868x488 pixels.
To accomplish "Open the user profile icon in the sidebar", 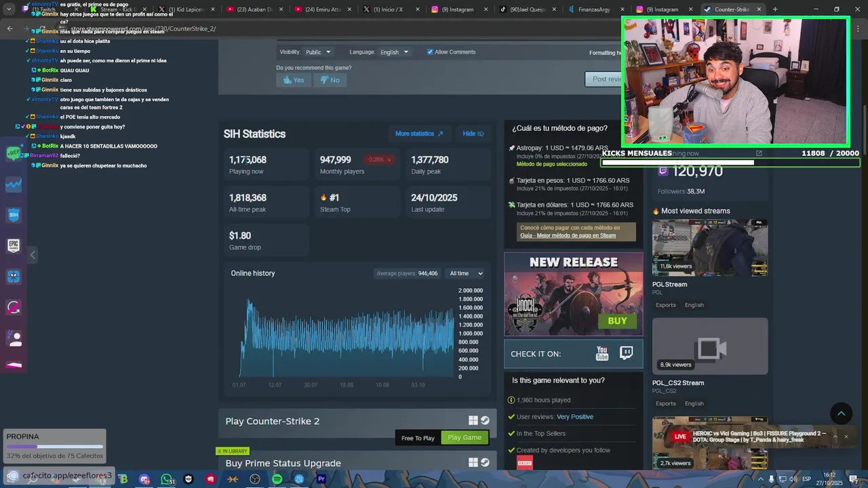I will pyautogui.click(x=14, y=338).
